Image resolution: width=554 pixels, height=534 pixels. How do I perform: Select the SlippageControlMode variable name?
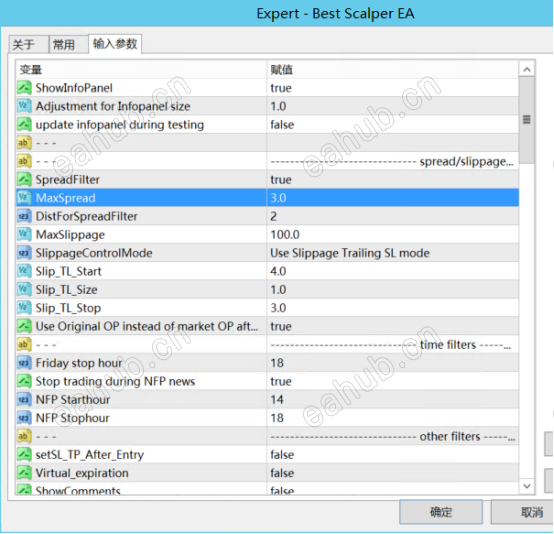click(94, 253)
